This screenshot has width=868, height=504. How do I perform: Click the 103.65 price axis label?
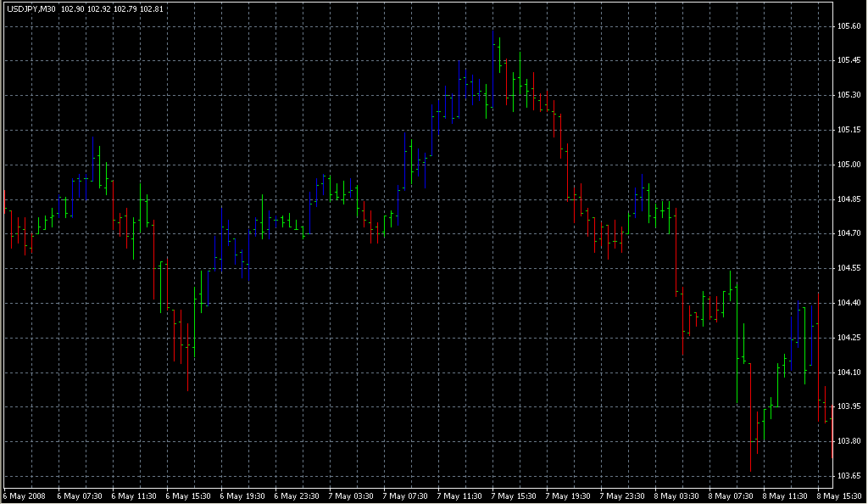[x=849, y=476]
